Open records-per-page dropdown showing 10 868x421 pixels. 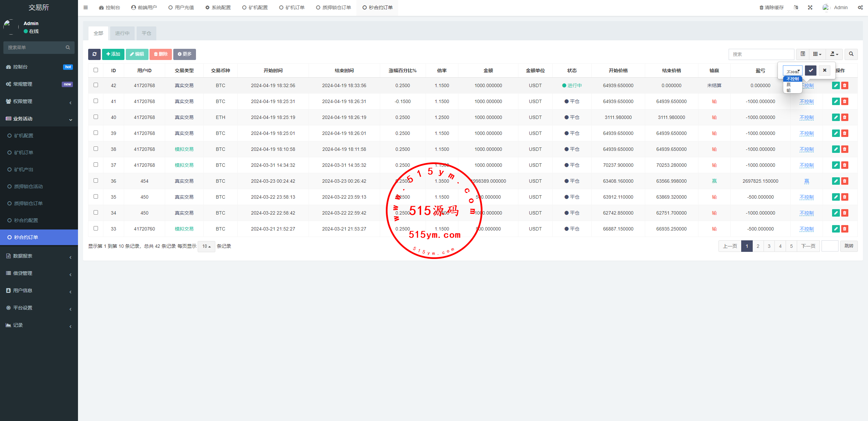click(x=206, y=246)
